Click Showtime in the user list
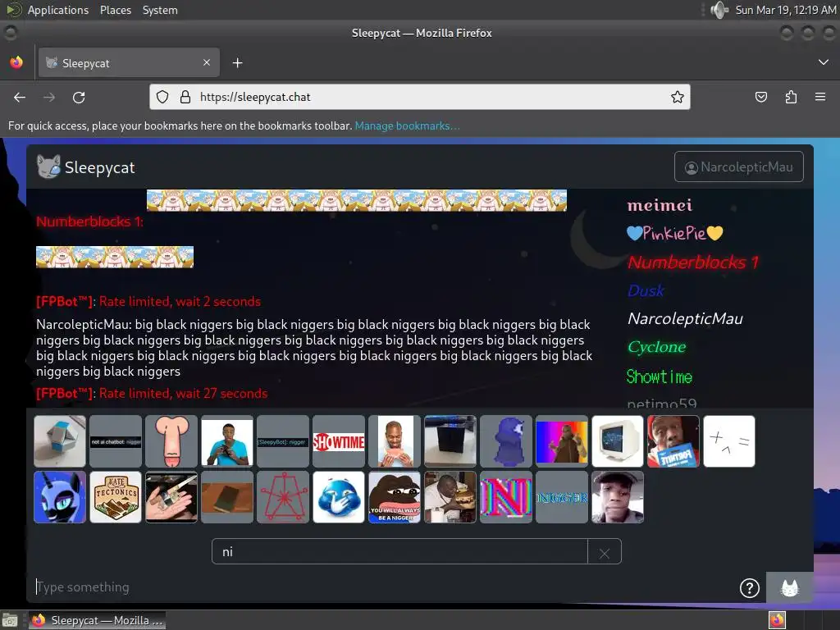 (x=660, y=377)
